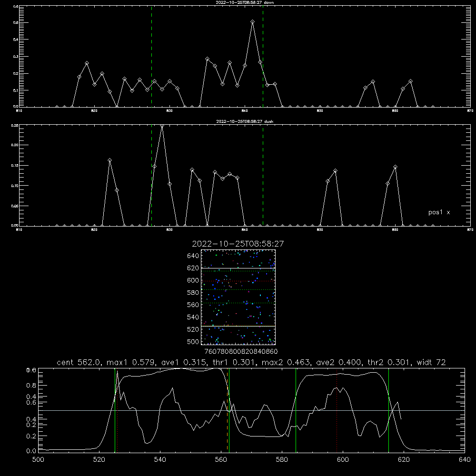Select the tallest peak diamond in dawn plot
This screenshot has height=476, width=476.
(x=253, y=22)
